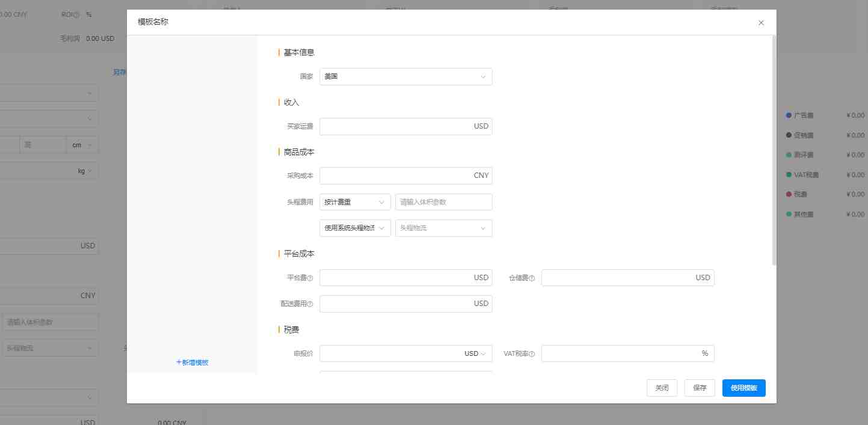Image resolution: width=868 pixels, height=425 pixels.
Task: Click the VAT税费 green legend dot
Action: click(x=789, y=174)
